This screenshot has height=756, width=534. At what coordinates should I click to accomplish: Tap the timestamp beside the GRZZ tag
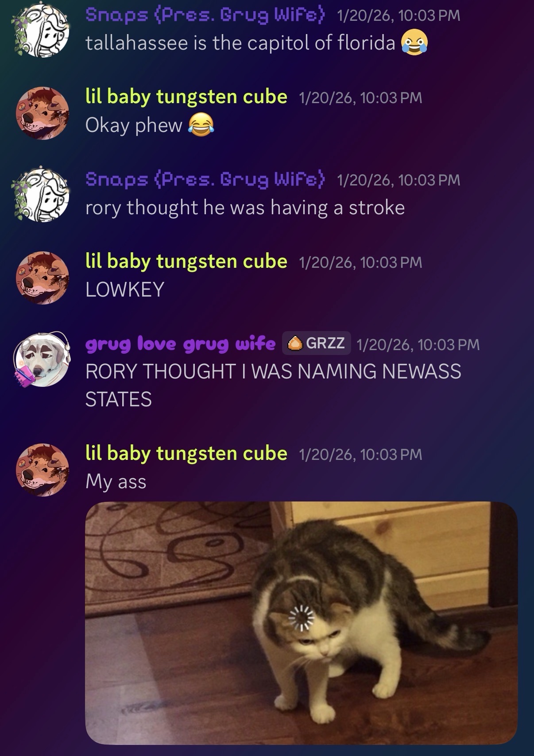(418, 344)
